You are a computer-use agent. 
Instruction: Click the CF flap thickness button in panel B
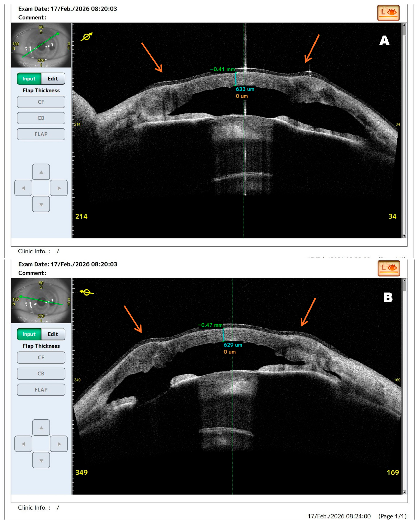(41, 358)
